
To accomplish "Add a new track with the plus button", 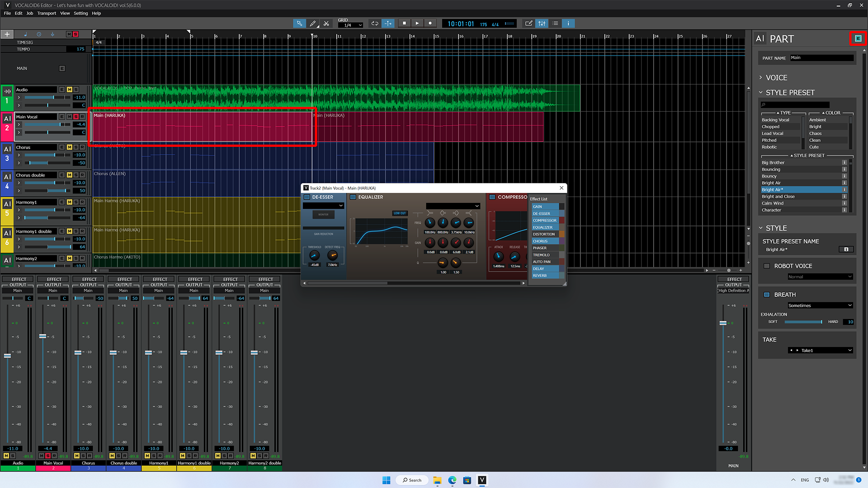I will tap(7, 34).
